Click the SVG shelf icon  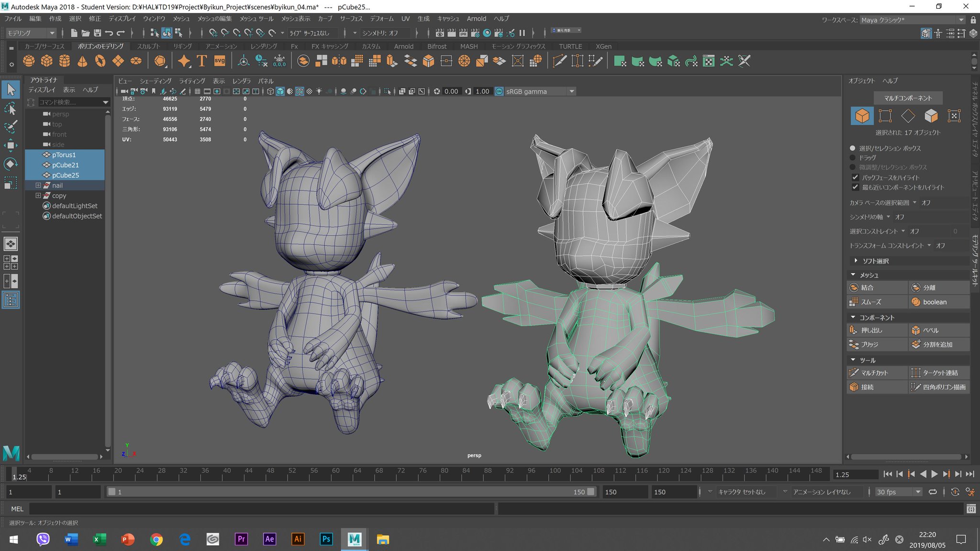[220, 61]
